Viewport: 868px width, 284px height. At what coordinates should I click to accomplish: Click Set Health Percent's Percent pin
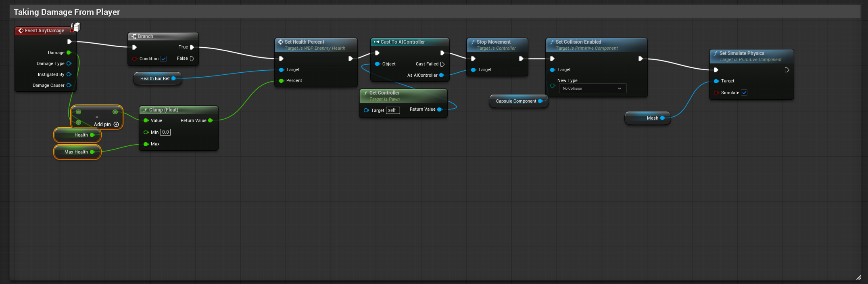coord(282,81)
